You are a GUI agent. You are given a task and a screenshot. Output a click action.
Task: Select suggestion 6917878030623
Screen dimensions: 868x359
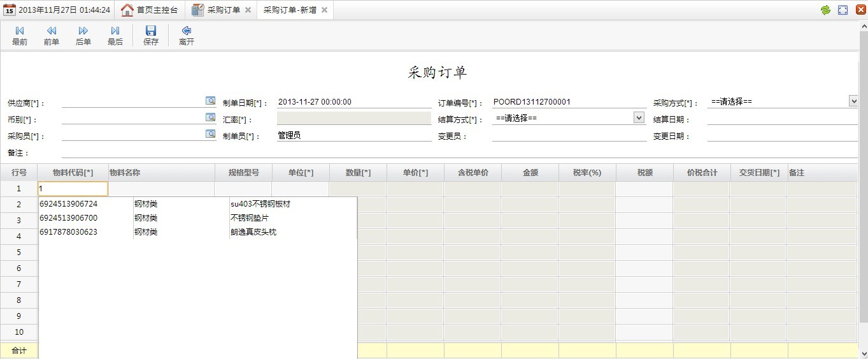(x=68, y=232)
